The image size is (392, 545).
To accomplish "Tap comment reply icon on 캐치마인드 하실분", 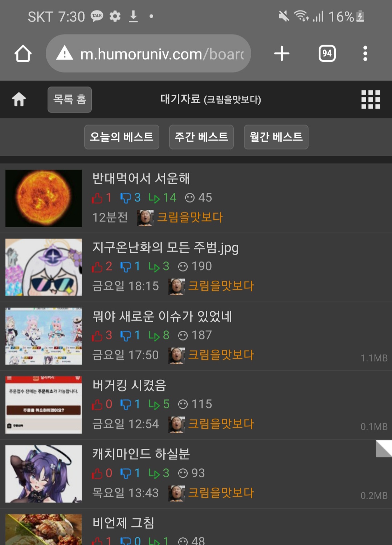I will [x=154, y=473].
